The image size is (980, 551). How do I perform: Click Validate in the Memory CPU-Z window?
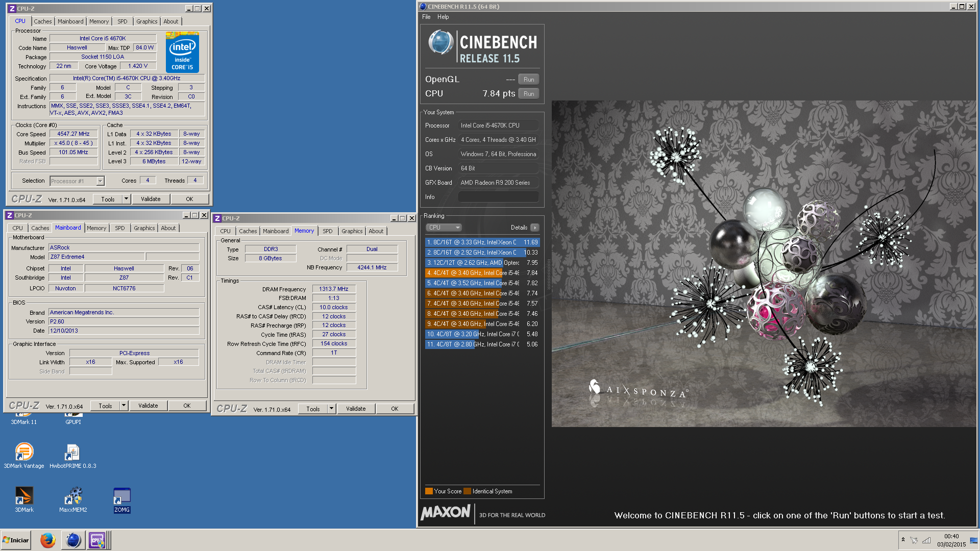[x=356, y=409]
